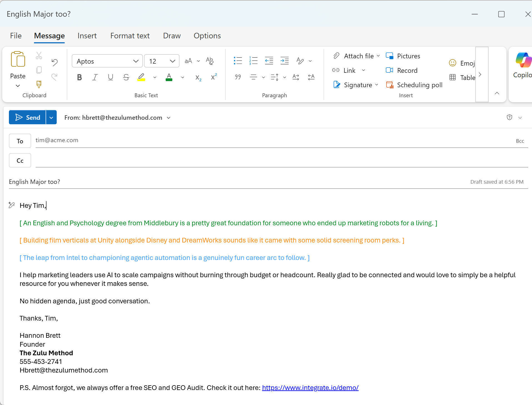
Task: Increase paragraph indent
Action: click(x=285, y=61)
